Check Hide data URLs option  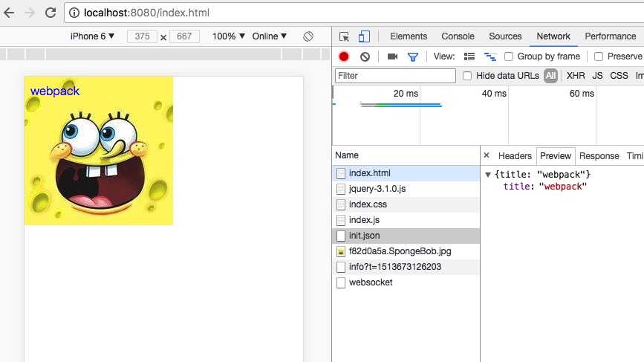[467, 76]
